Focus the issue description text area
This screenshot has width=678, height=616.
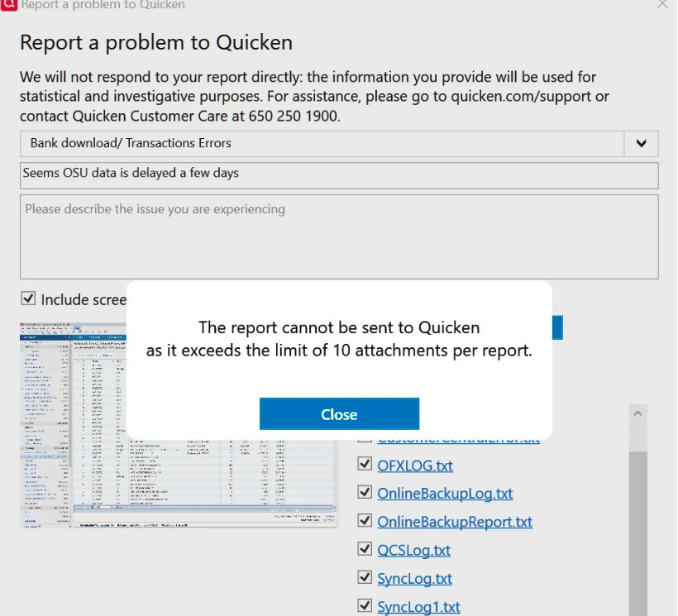tap(339, 236)
